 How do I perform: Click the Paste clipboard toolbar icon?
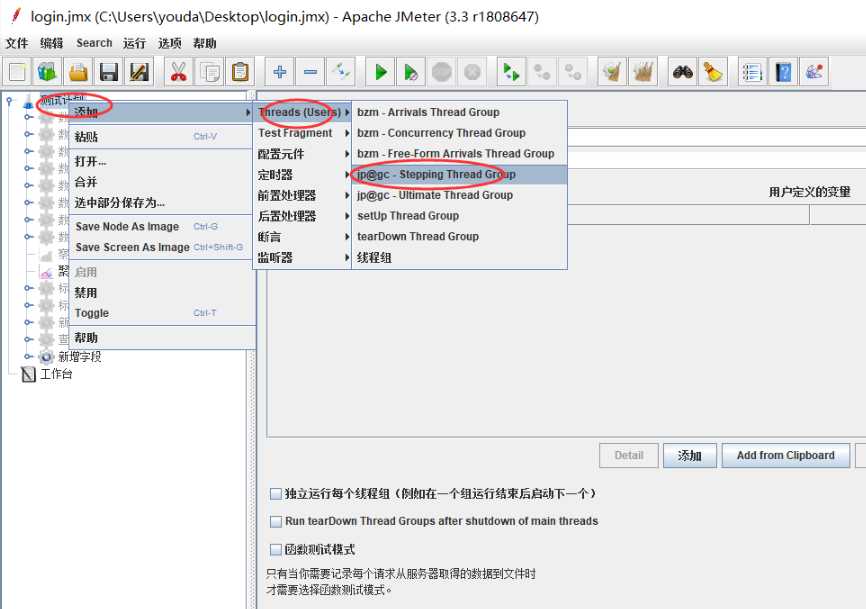240,72
